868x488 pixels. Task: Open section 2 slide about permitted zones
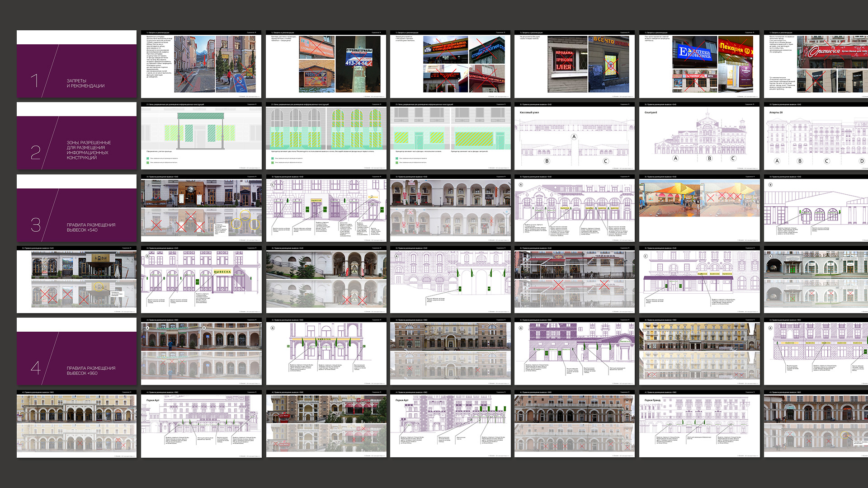76,136
